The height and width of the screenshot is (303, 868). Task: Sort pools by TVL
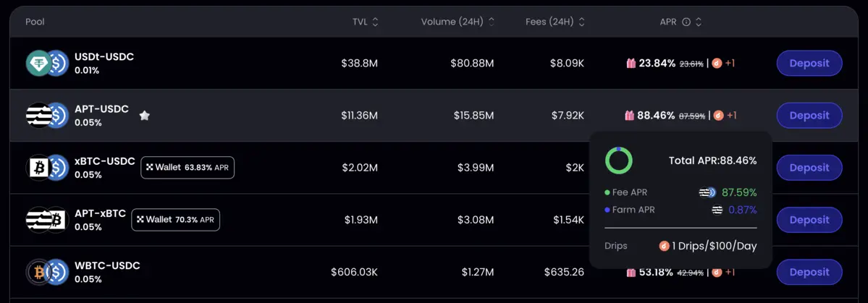[375, 22]
